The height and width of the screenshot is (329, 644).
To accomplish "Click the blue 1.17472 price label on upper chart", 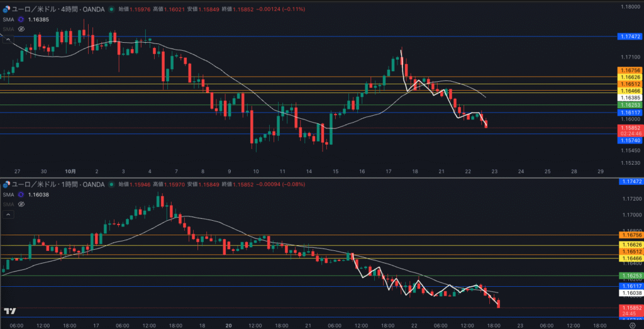I will pyautogui.click(x=630, y=37).
